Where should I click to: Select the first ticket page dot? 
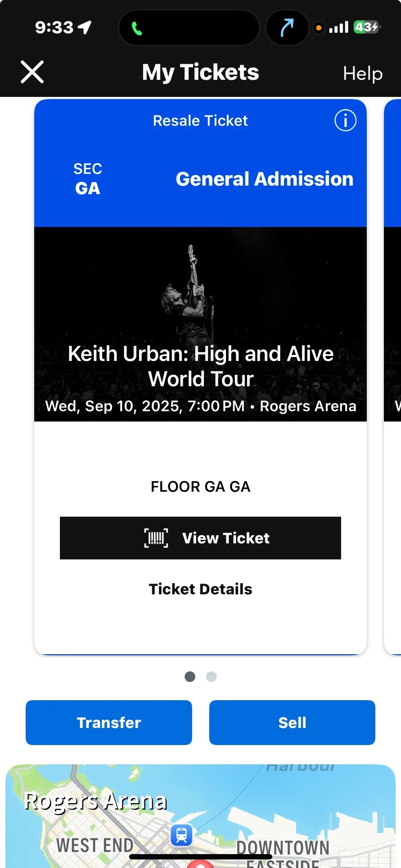tap(190, 676)
